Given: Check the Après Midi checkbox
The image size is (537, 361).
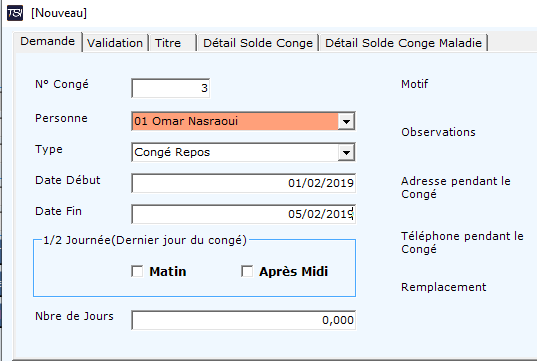Looking at the screenshot, I should [x=247, y=272].
